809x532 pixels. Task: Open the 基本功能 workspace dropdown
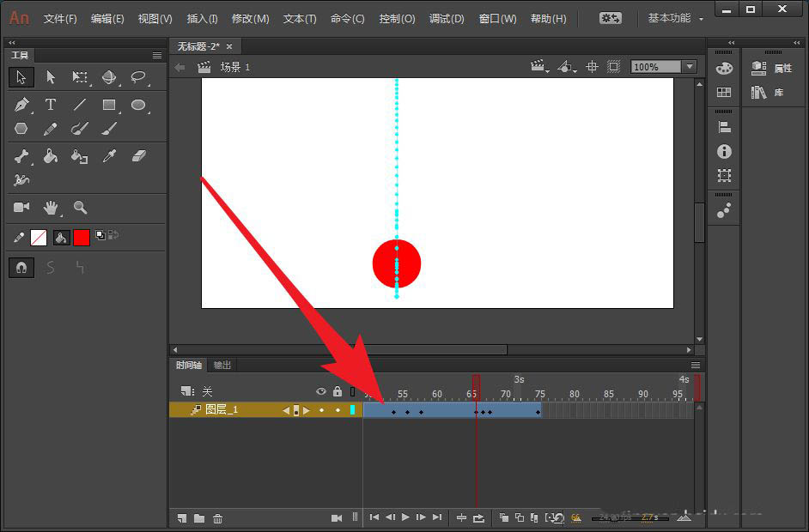(675, 18)
